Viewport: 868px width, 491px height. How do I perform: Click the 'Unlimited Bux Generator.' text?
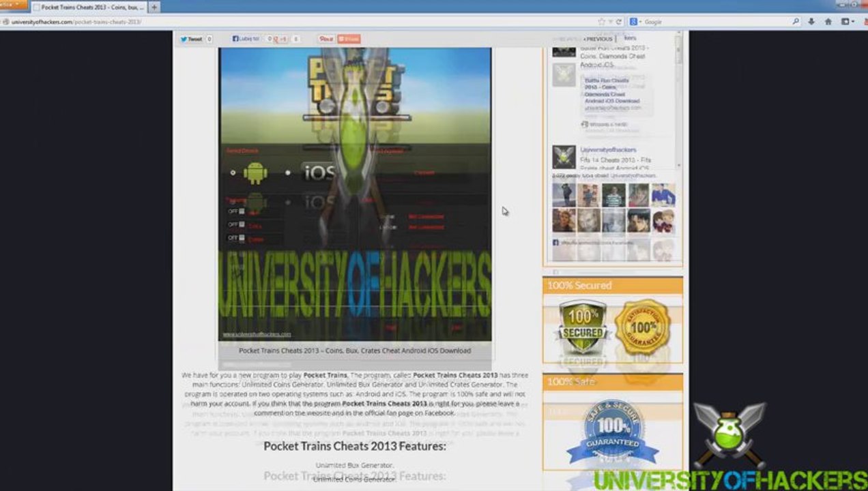355,465
